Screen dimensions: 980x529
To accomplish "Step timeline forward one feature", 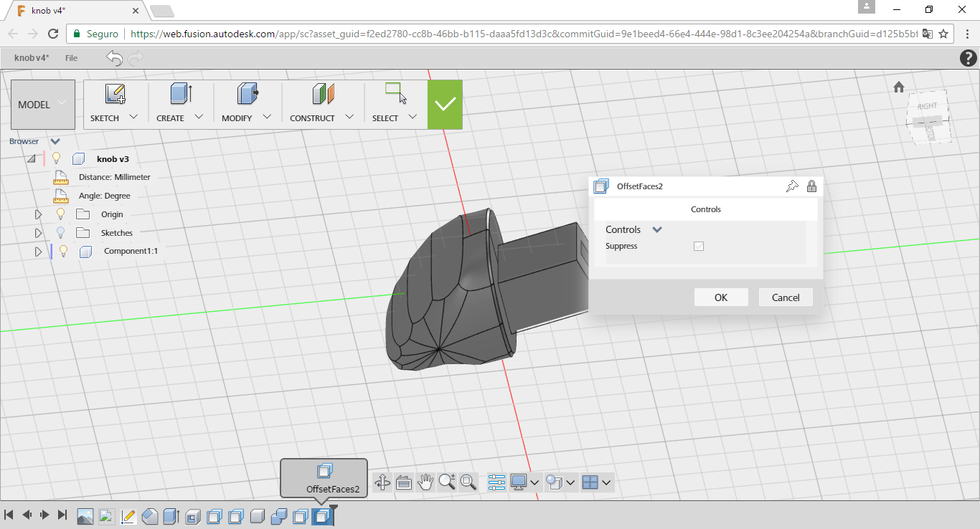I will (x=44, y=515).
